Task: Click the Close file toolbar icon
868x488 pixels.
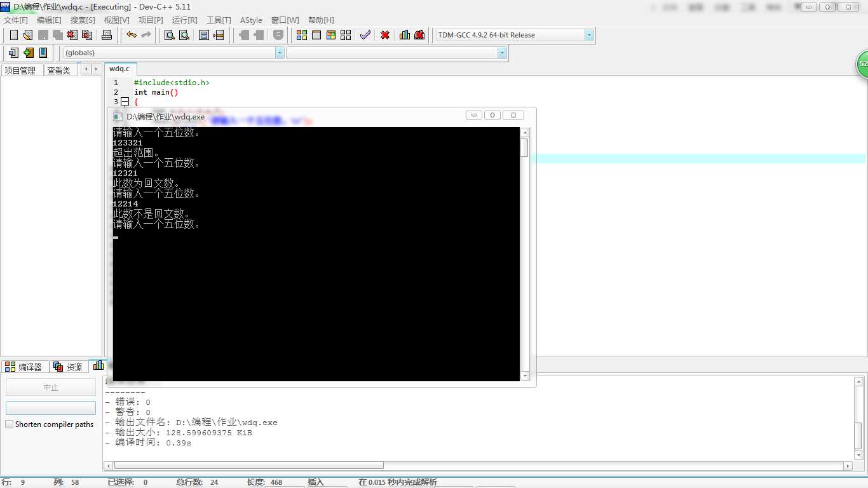Action: coord(72,35)
